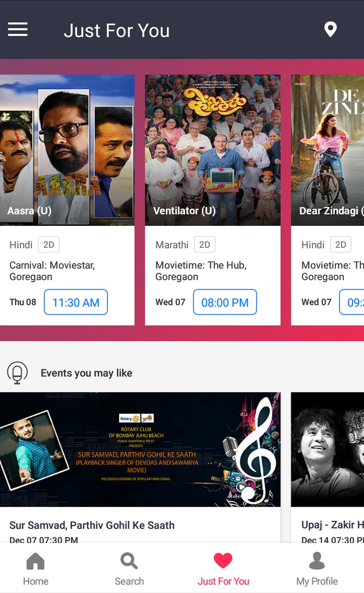Tap the microphone events icon
This screenshot has width=364, height=593.
click(17, 373)
